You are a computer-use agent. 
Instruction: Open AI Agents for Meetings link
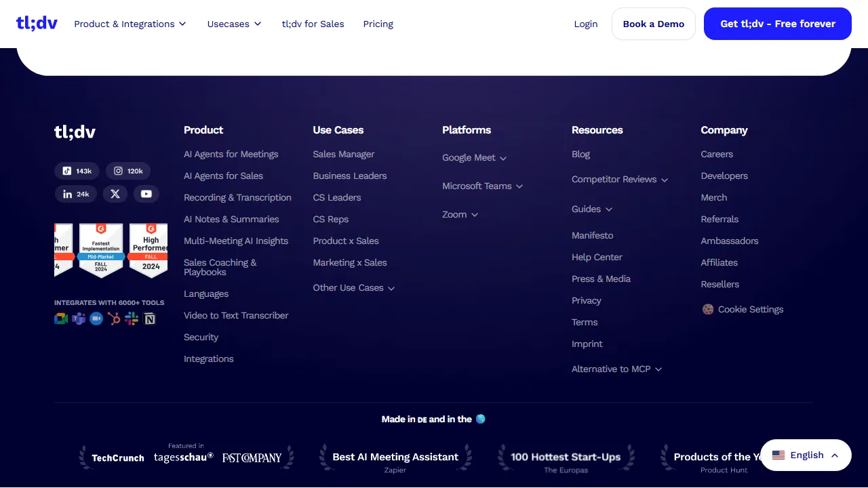coord(231,154)
